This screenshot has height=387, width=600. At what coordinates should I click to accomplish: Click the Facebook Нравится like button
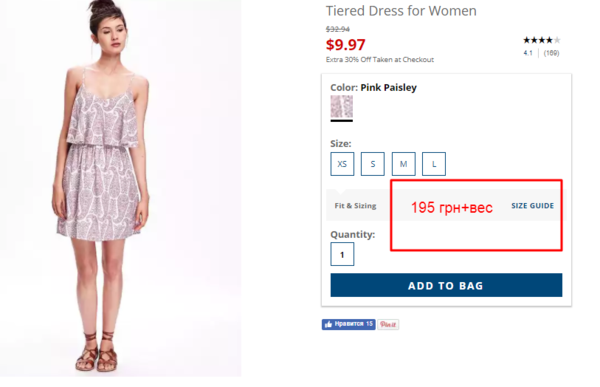348,324
